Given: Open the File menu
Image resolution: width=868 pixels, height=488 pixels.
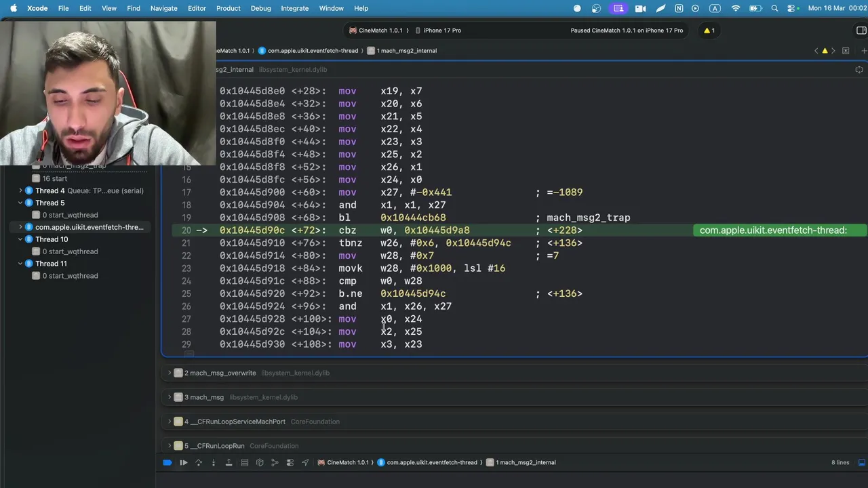Looking at the screenshot, I should (x=63, y=8).
